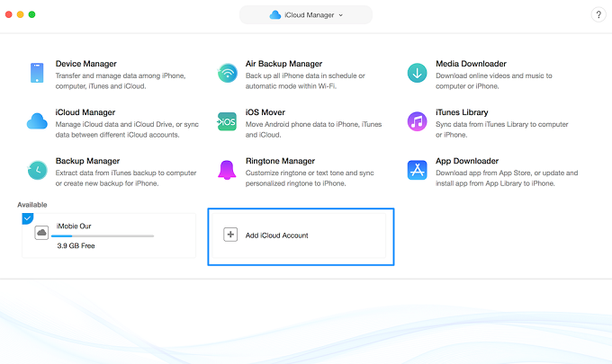Click the iCloud Manager cloud icon in grid
This screenshot has width=612, height=364.
click(37, 121)
